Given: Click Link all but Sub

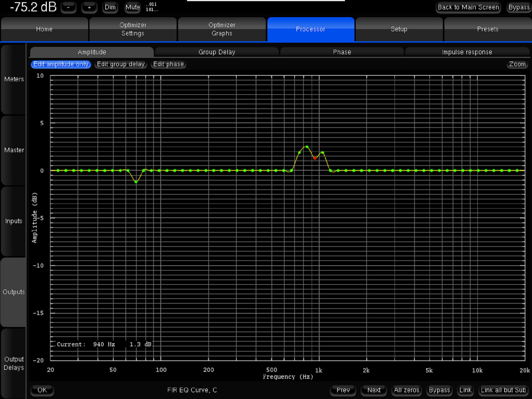Looking at the screenshot, I should [503, 390].
